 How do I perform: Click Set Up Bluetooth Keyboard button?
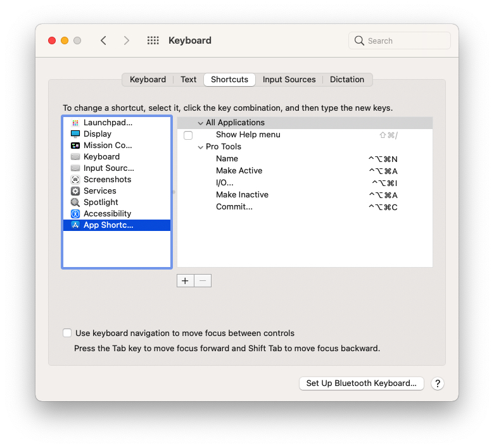click(361, 383)
